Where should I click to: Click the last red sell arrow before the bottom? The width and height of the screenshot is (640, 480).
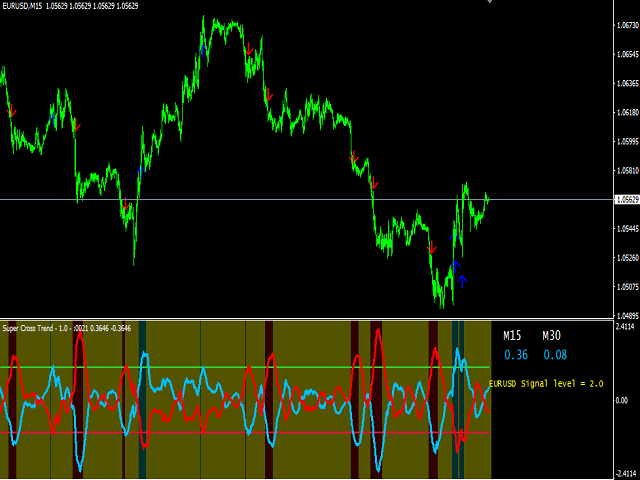[x=432, y=248]
